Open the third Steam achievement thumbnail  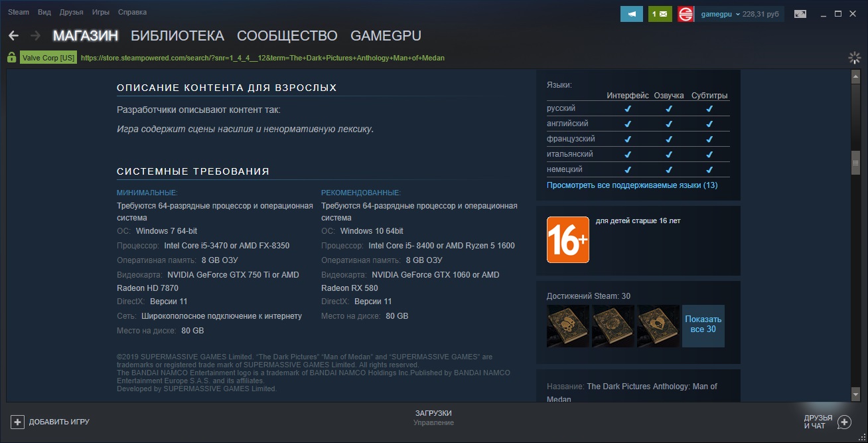[x=658, y=326]
